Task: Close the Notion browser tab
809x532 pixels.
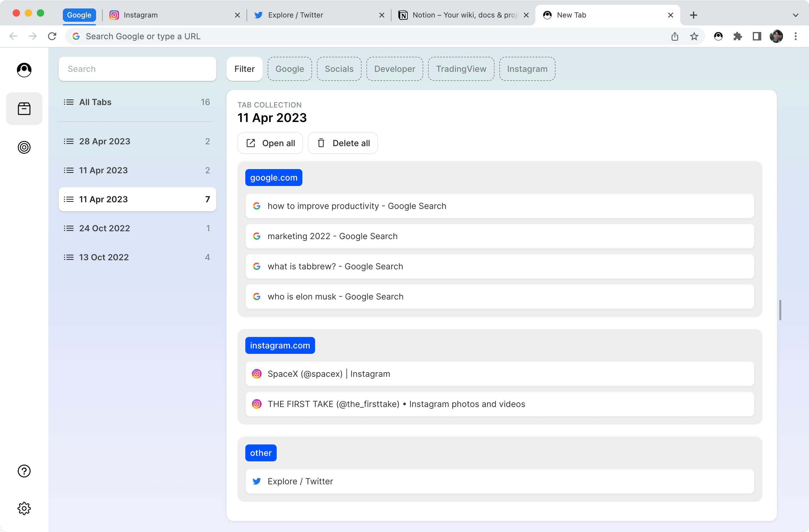Action: (526, 15)
